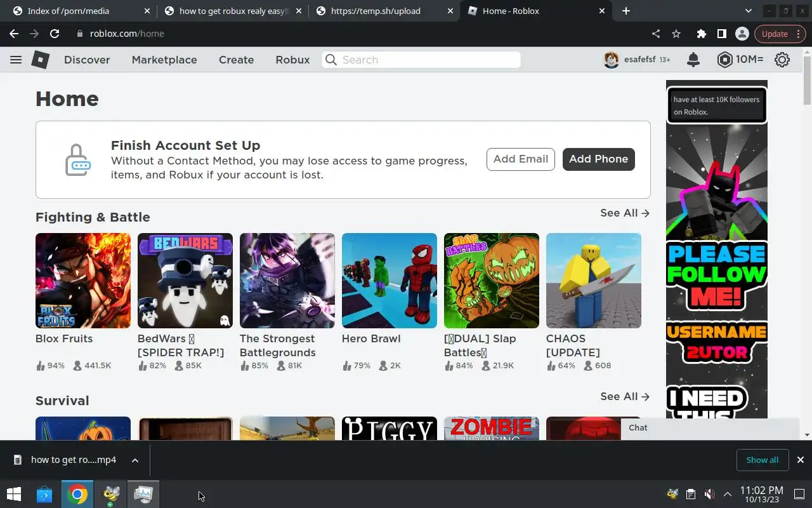Screen dimensions: 812x508
Task: Open the Hero Brawl game thumbnail
Action: [x=390, y=281]
